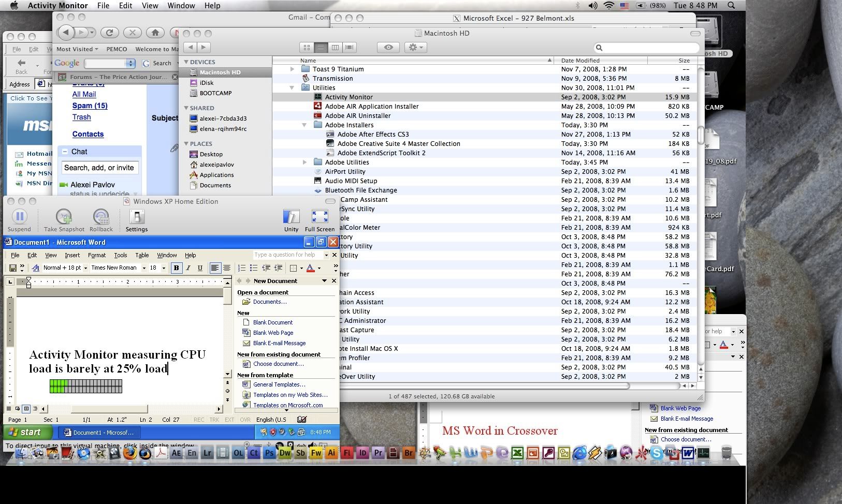
Task: Open the Insert menu in Word
Action: [x=72, y=255]
